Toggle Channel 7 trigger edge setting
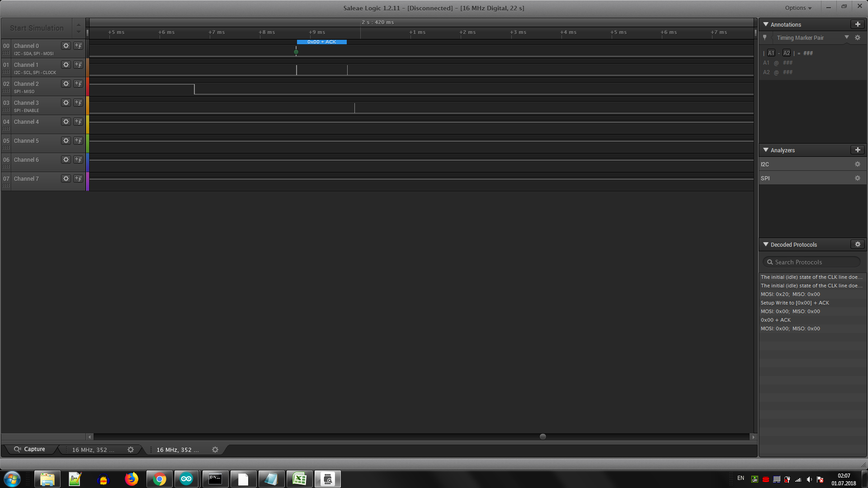868x488 pixels. [x=78, y=178]
